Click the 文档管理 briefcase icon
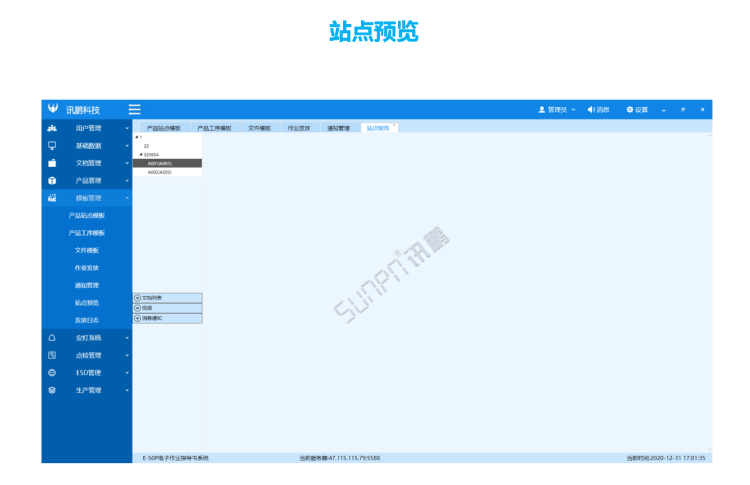Screen dimensions: 750x485 pyautogui.click(x=52, y=163)
